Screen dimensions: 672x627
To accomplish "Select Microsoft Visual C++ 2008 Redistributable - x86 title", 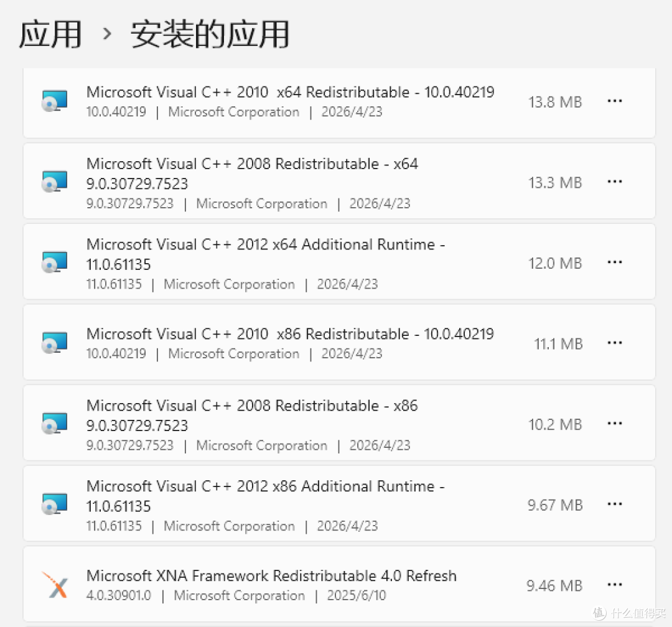I will tap(252, 416).
